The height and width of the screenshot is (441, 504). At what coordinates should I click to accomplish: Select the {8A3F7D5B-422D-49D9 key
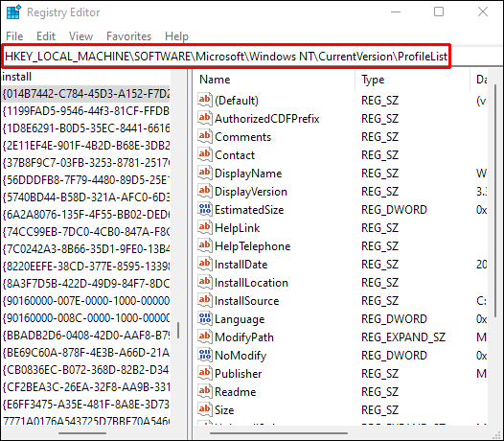[x=85, y=284]
